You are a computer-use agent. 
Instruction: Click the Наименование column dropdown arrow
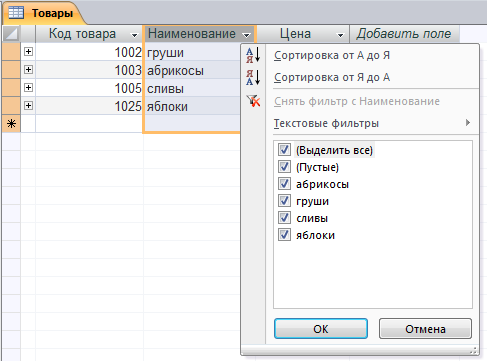click(x=246, y=35)
